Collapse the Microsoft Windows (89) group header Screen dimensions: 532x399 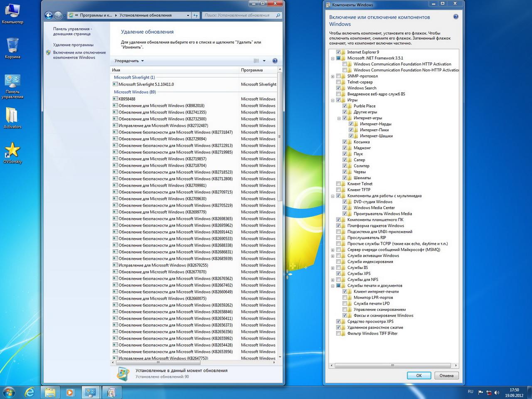[x=135, y=92]
